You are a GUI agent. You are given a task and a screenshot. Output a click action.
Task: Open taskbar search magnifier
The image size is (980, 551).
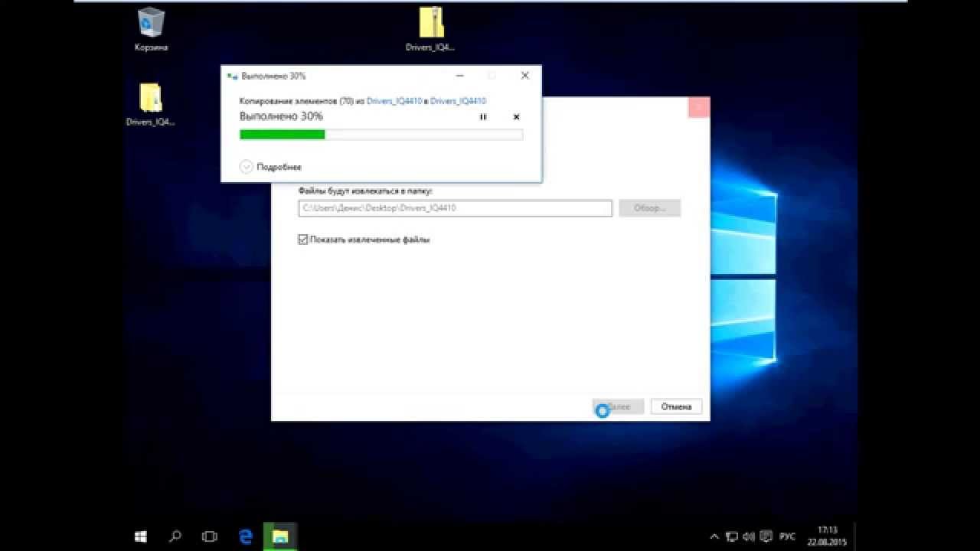175,536
